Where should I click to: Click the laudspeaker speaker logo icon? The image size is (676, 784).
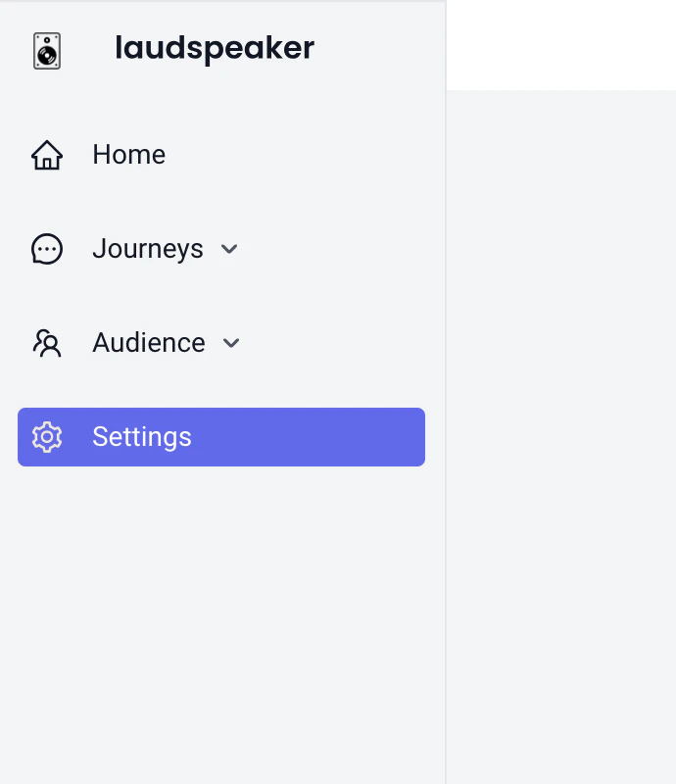click(x=45, y=50)
